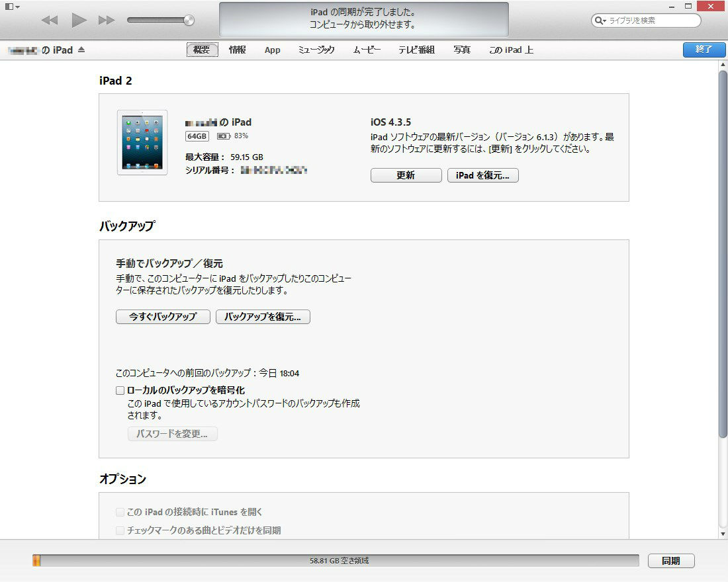Eject the iPad using eject icon

81,50
